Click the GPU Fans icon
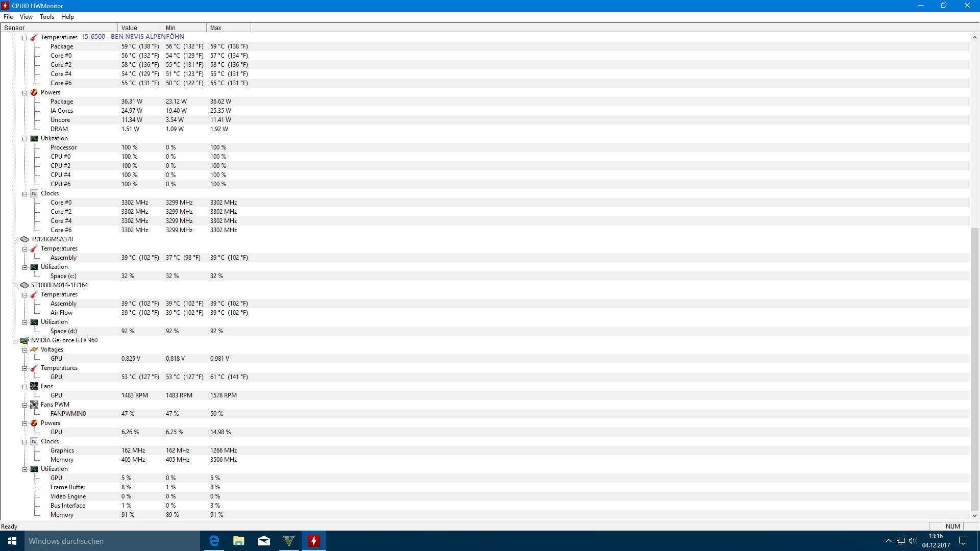Image resolution: width=980 pixels, height=551 pixels. [x=34, y=386]
